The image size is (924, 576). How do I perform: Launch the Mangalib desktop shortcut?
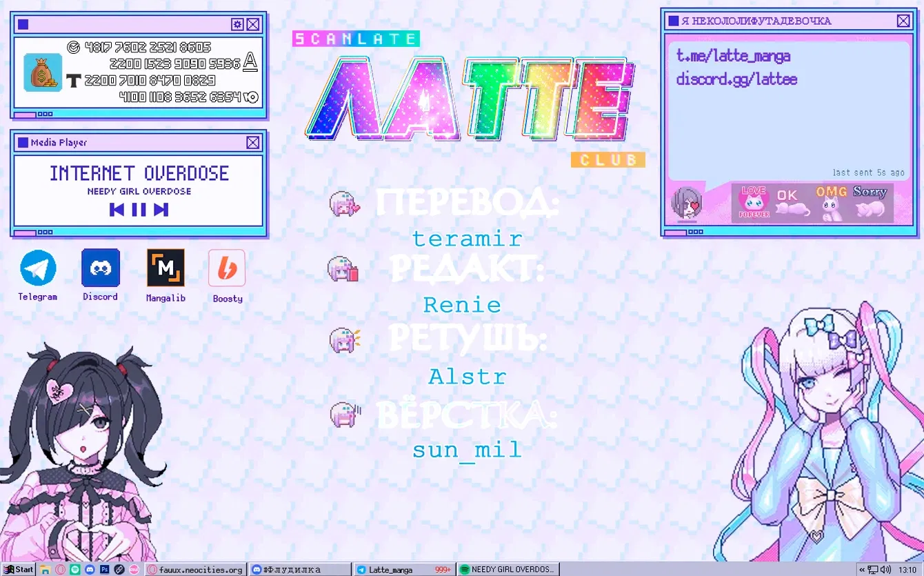pyautogui.click(x=165, y=268)
